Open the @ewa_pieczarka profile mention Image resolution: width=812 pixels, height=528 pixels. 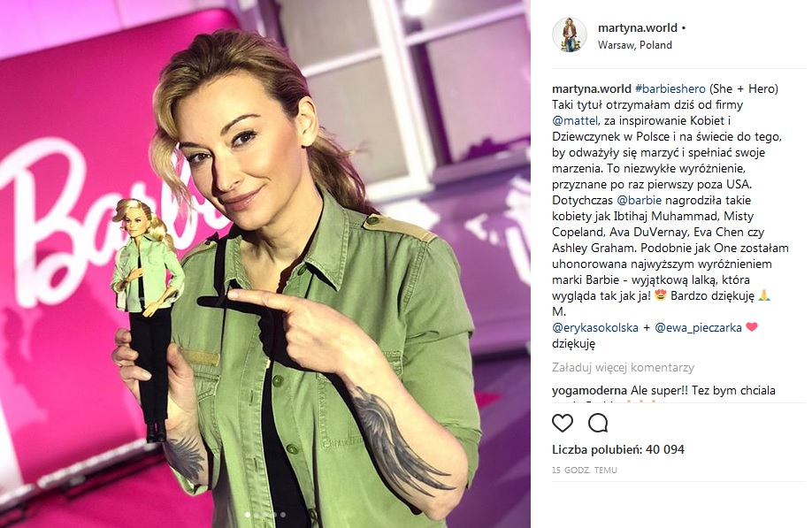(x=698, y=327)
